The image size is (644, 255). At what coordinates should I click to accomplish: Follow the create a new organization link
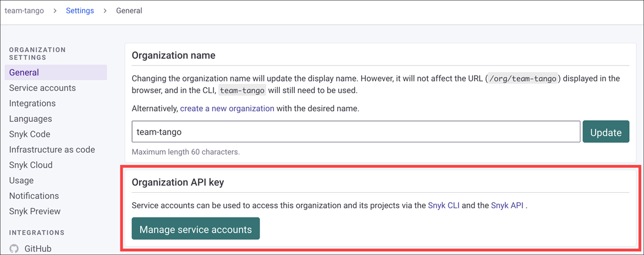coord(227,109)
